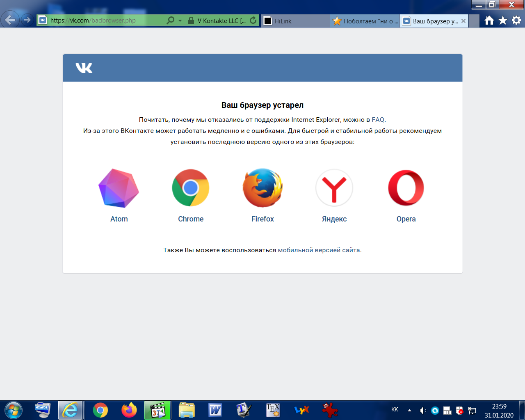The image size is (525, 420).
Task: Open the video clapperboard app in taskbar
Action: pos(158,410)
